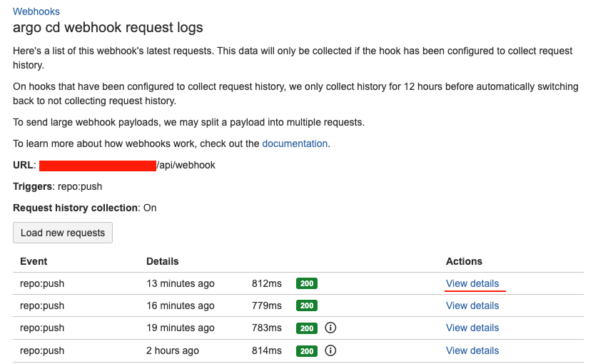Click the /api/webhook URL text
The width and height of the screenshot is (603, 364).
pos(186,165)
